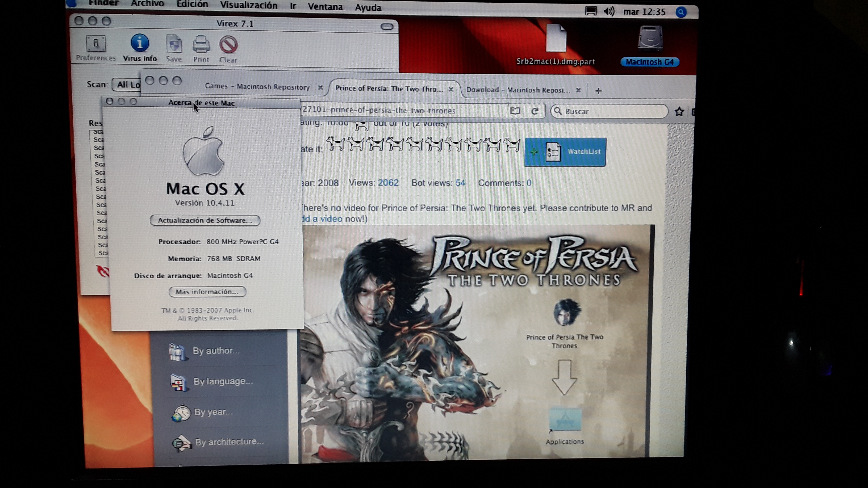Click the By language flags icon
The width and height of the screenshot is (868, 488).
click(179, 383)
